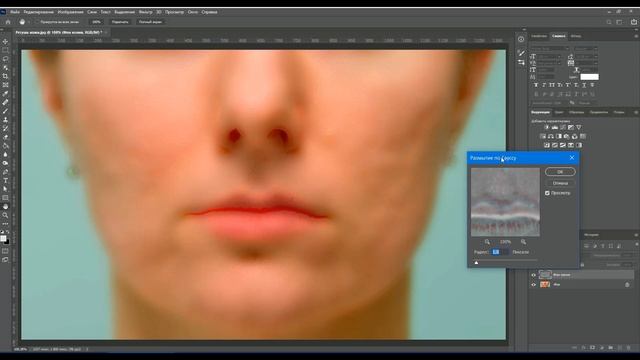Image resolution: width=640 pixels, height=360 pixels.
Task: Select the Rectangular Marquee tool
Action: 5,50
